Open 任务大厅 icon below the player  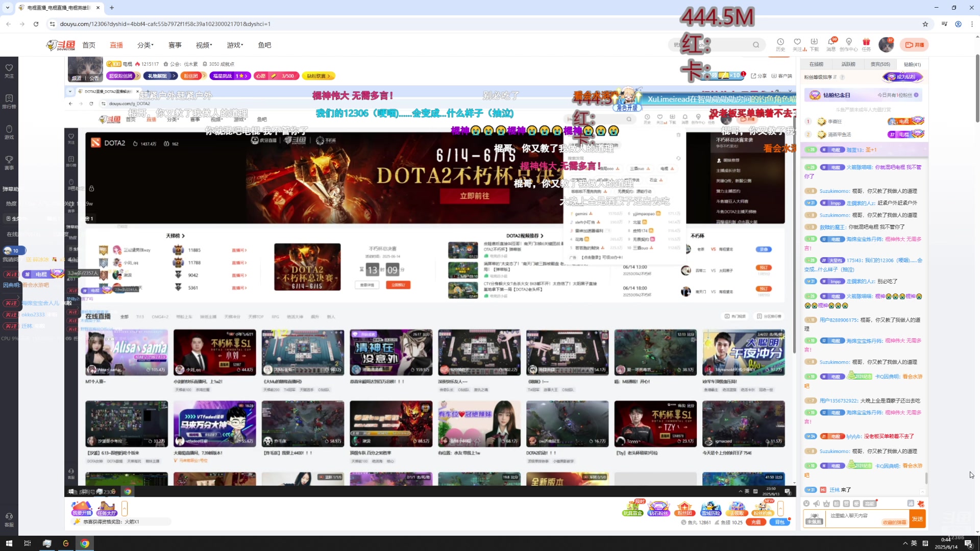click(x=107, y=509)
